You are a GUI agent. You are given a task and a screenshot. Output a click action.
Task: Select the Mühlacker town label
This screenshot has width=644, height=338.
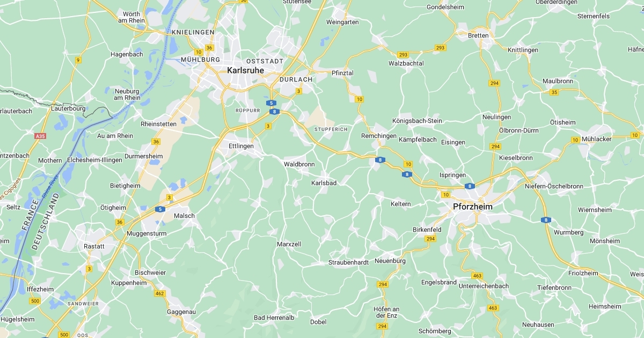[596, 139]
